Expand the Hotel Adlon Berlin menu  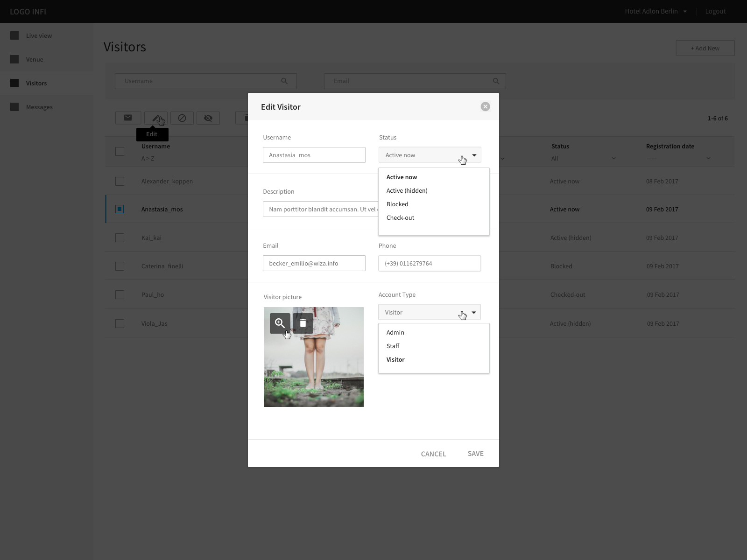point(655,11)
